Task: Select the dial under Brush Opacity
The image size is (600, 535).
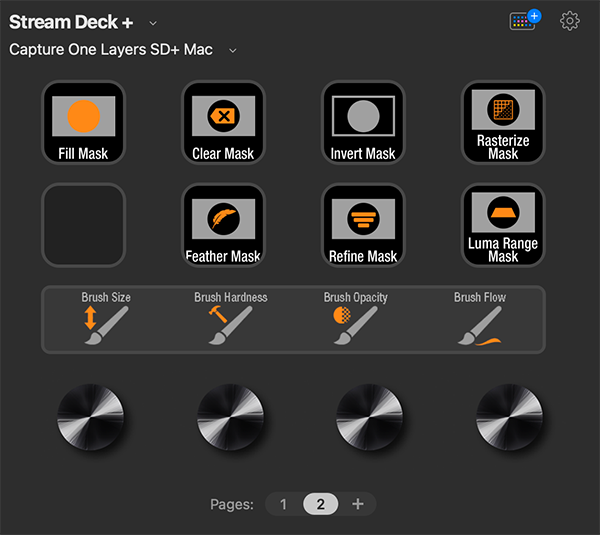Action: (x=370, y=417)
